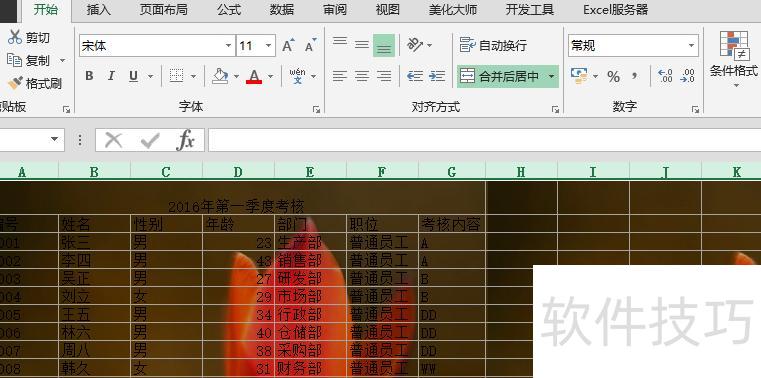Viewport: 761px width, 378px height.
Task: Apply cell borders icon
Action: 176,76
